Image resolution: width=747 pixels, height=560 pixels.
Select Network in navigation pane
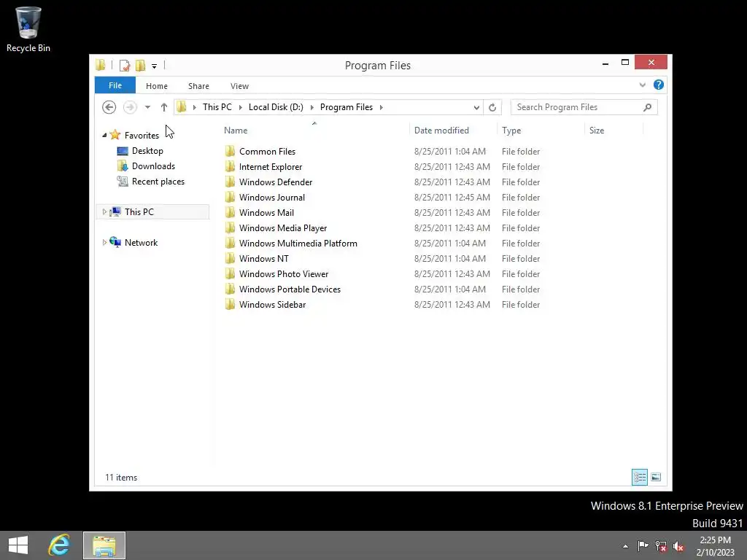tap(141, 242)
